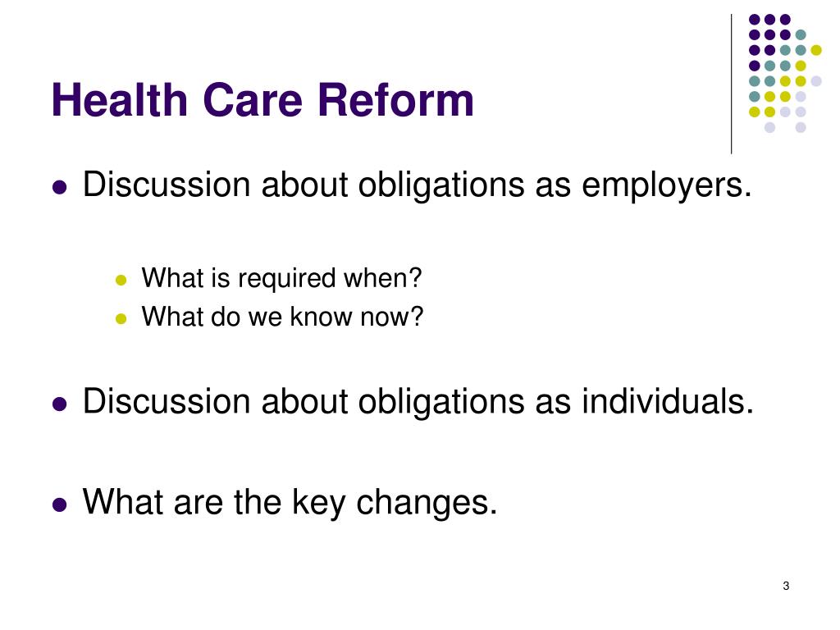Click the purple bullet before employers line
The width and height of the screenshot is (840, 630).
60,187
